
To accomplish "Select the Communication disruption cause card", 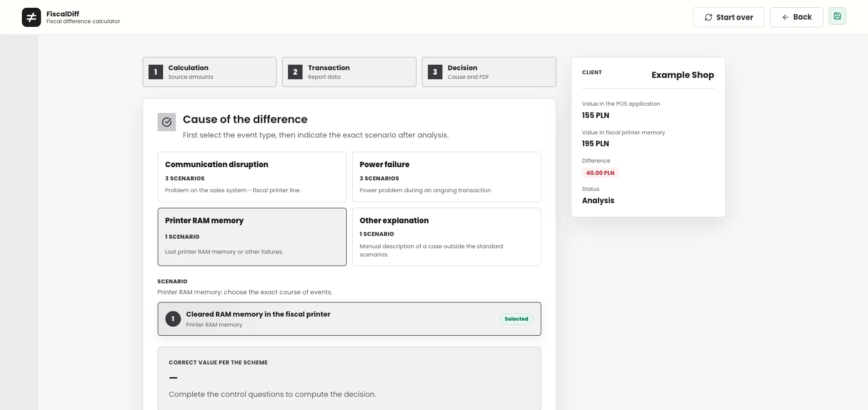I will pos(252,177).
